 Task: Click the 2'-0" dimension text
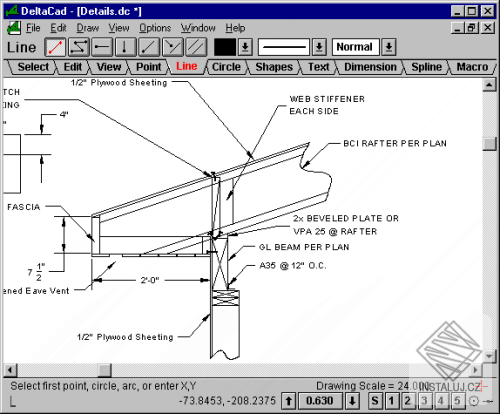(150, 280)
